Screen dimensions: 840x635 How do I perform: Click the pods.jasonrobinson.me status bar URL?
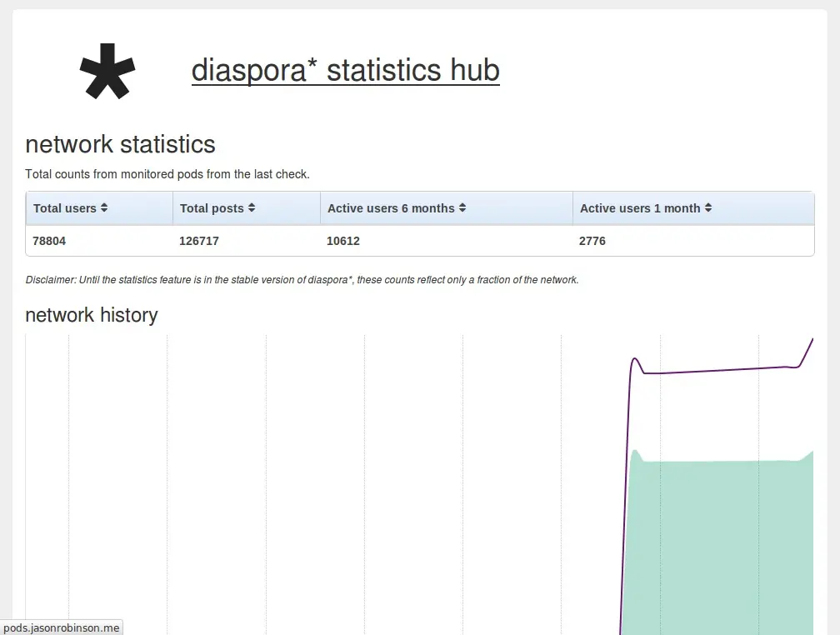point(62,627)
